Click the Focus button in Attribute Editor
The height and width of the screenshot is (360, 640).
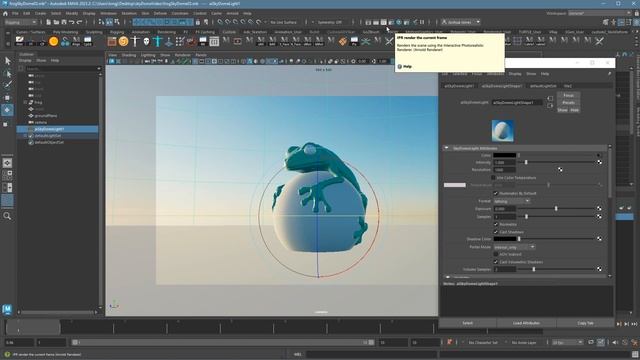(569, 96)
